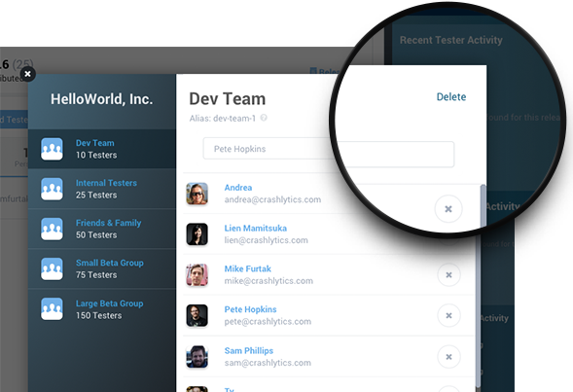The height and width of the screenshot is (392, 573).
Task: Select the Large Beta Group
Action: click(x=102, y=309)
